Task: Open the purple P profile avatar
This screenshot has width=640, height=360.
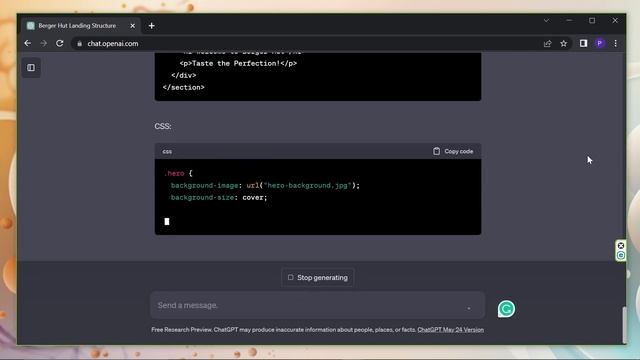Action: (x=600, y=43)
